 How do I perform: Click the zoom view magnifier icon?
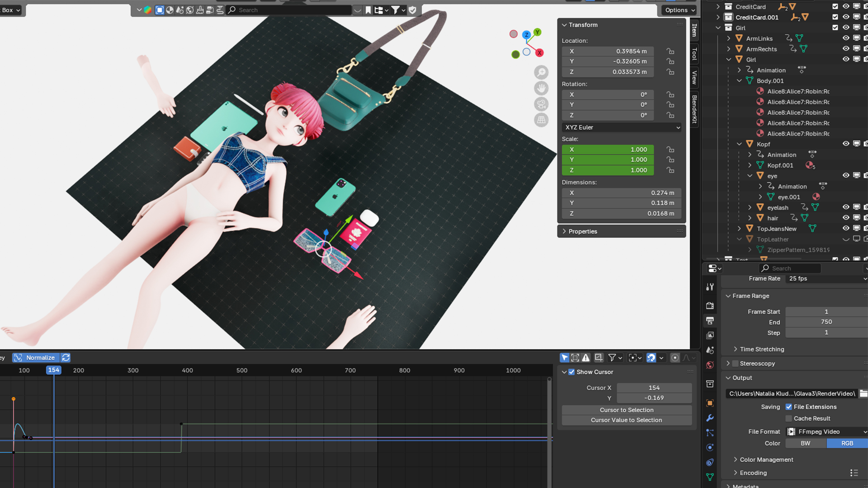(541, 72)
